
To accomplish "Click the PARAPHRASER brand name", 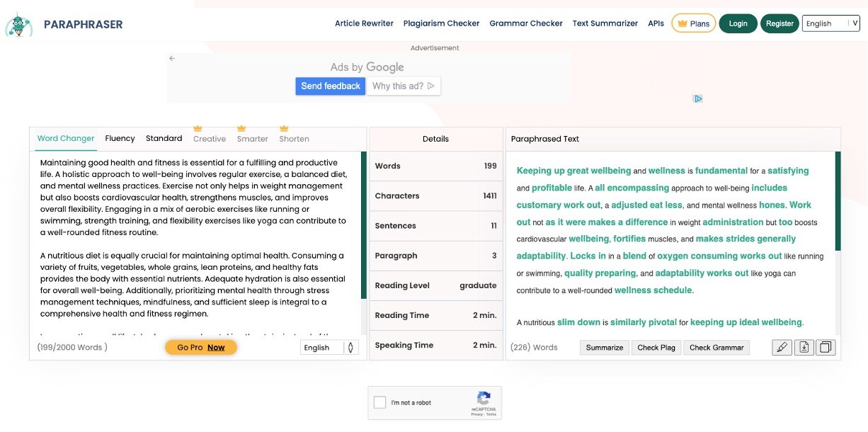I will 83,24.
